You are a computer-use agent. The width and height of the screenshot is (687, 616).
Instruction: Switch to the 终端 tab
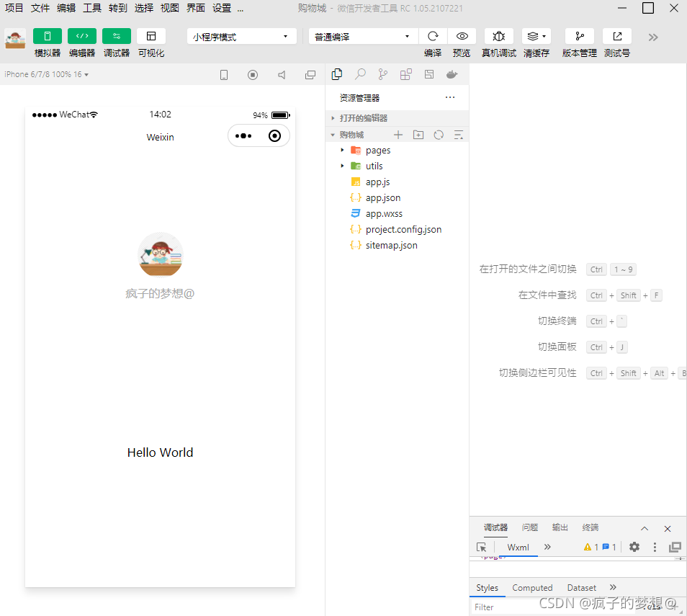point(591,527)
